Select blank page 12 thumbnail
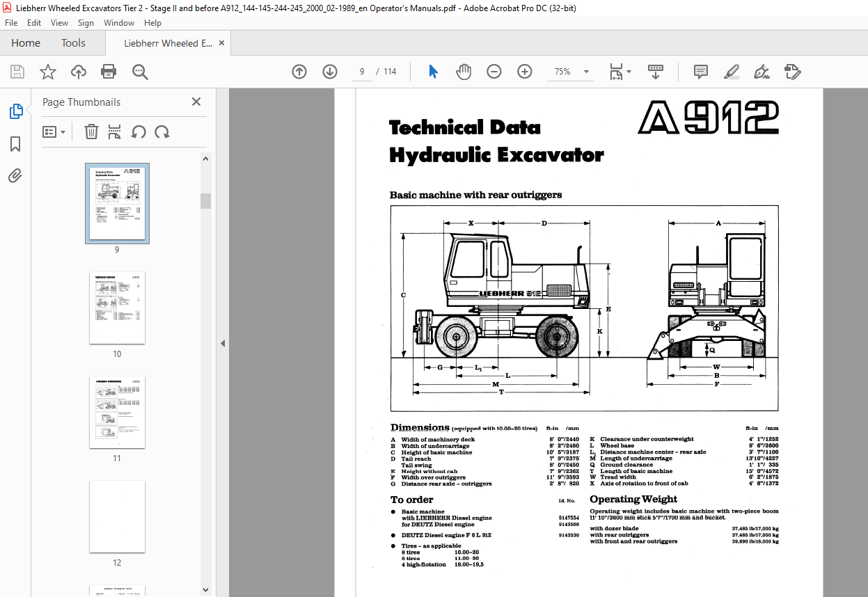This screenshot has height=597, width=868. (x=117, y=516)
